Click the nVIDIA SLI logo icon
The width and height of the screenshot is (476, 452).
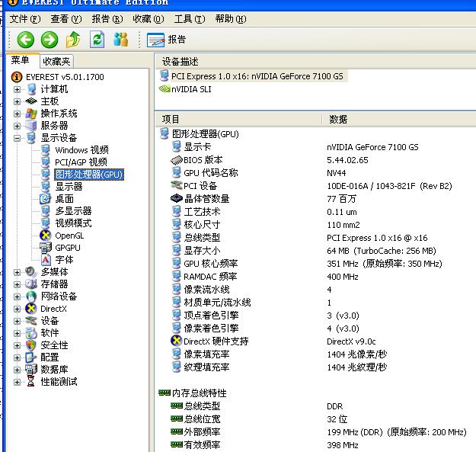[x=165, y=88]
